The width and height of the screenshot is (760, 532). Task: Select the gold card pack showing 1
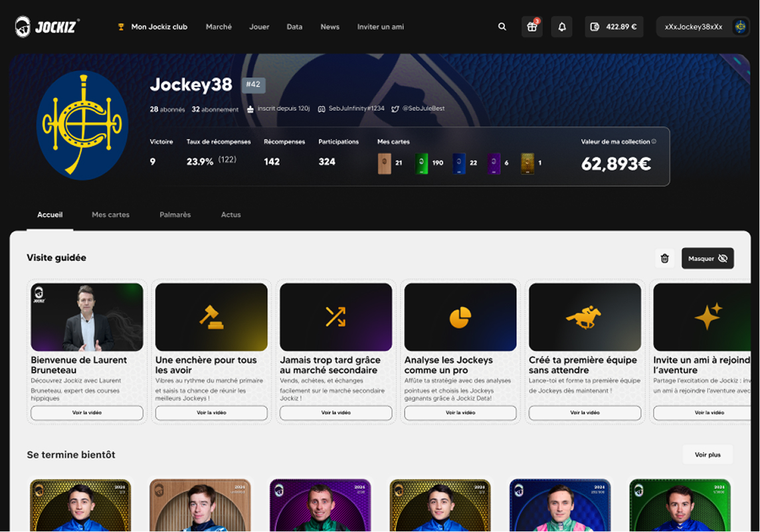point(528,161)
